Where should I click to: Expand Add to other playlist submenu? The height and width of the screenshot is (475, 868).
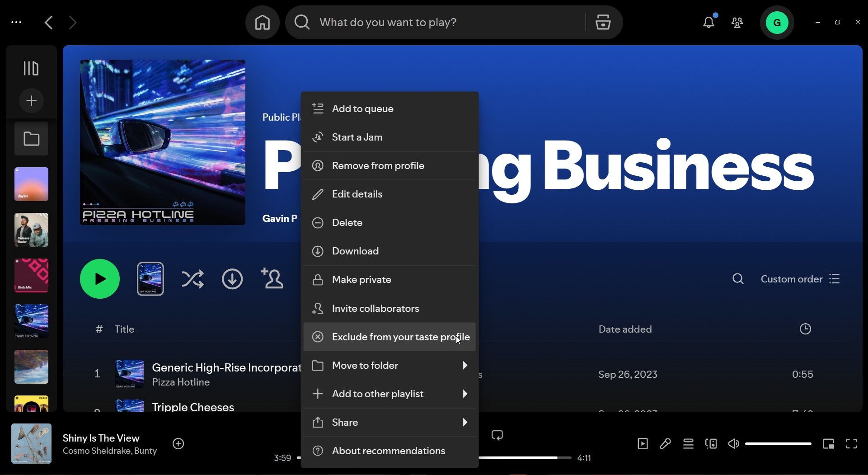389,394
